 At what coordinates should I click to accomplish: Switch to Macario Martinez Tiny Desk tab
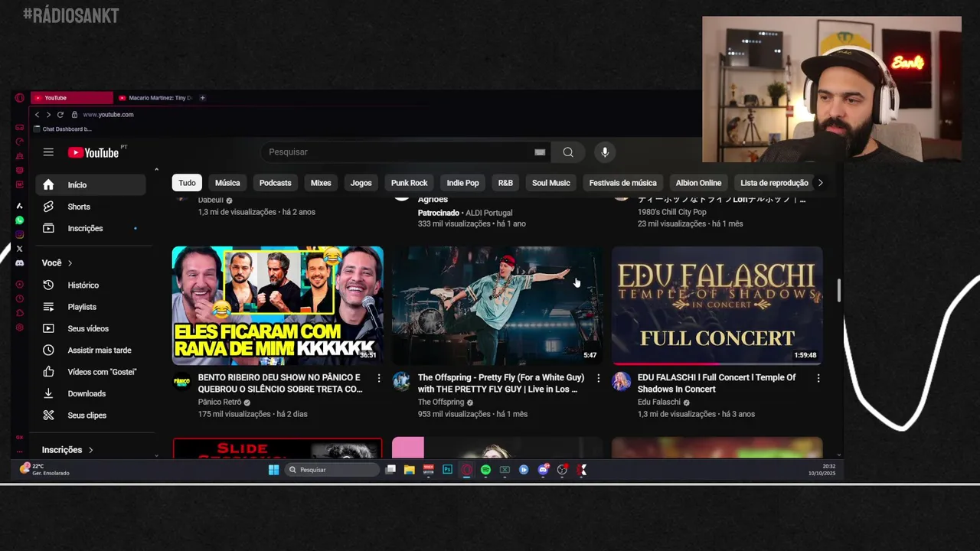[155, 98]
